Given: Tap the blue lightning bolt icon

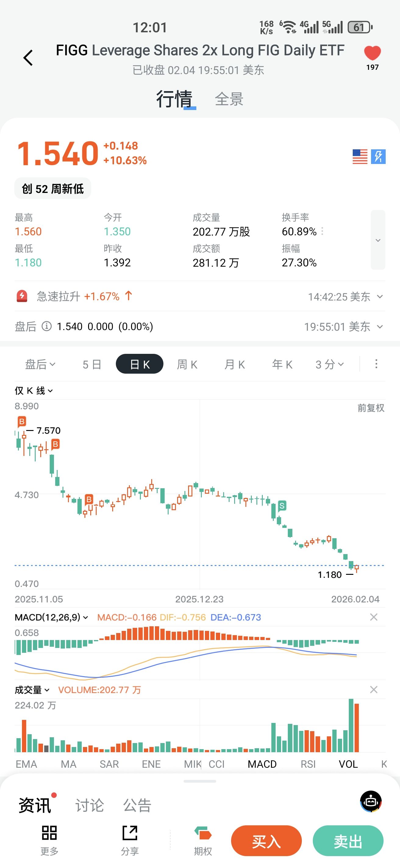Looking at the screenshot, I should [378, 157].
